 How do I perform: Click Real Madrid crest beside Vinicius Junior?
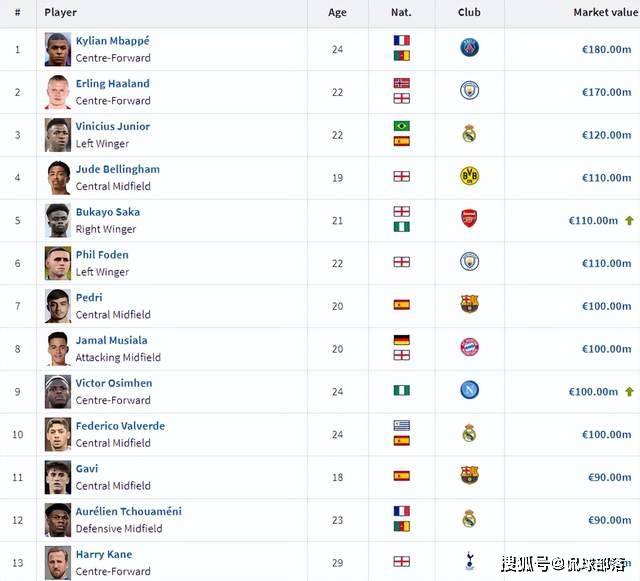(x=469, y=134)
